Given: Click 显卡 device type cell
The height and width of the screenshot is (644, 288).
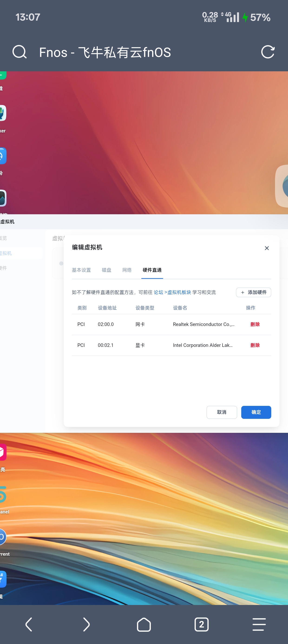Looking at the screenshot, I should [140, 345].
